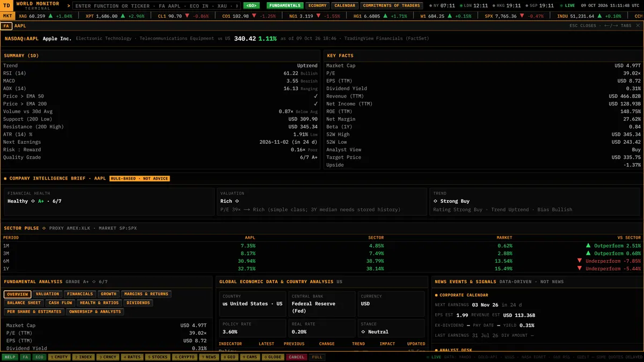This screenshot has width=644, height=362.
Task: Open the 1 CMDTY function key
Action: (60, 357)
